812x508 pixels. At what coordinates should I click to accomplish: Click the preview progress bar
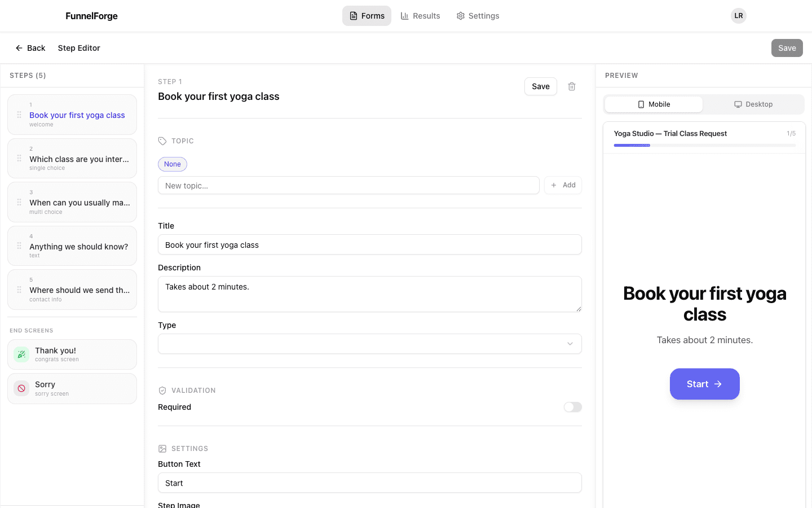click(x=705, y=145)
